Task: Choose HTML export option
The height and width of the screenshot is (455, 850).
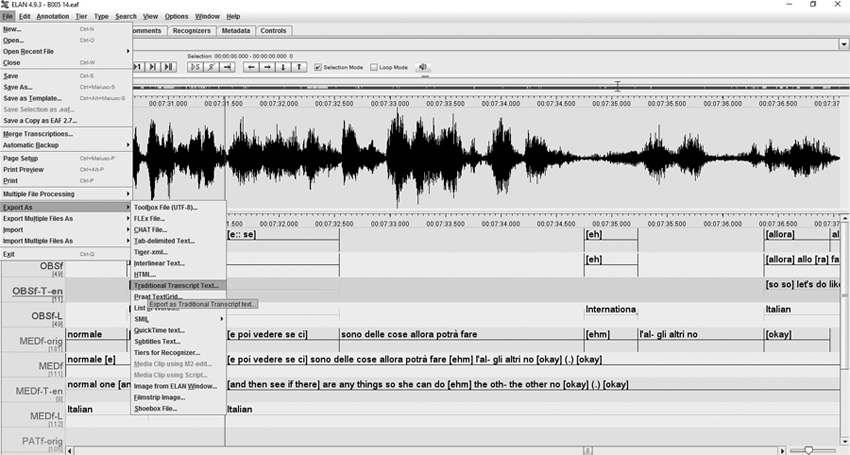Action: [x=178, y=274]
